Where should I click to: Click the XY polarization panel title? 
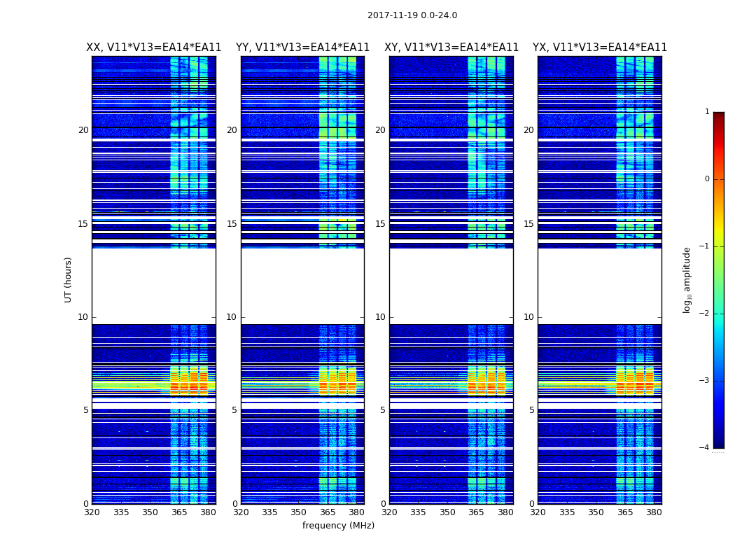(451, 48)
